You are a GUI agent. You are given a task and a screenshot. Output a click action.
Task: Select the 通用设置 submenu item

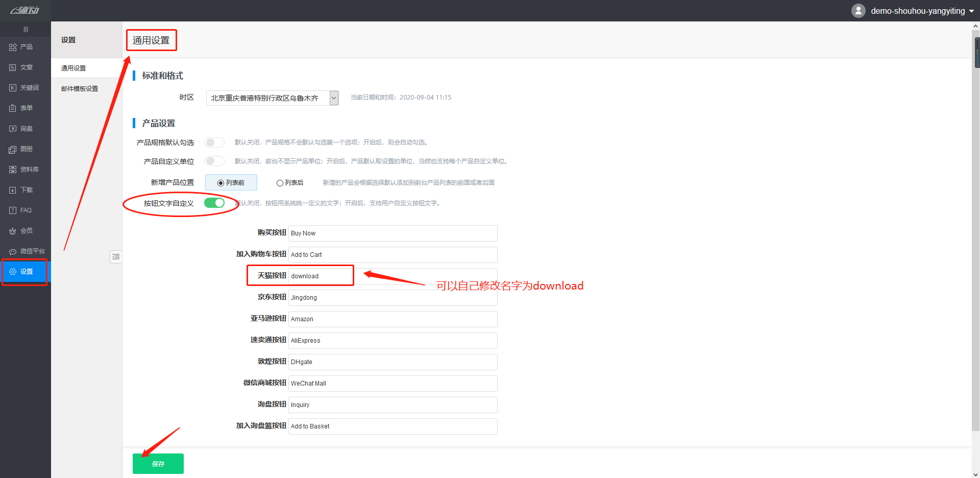click(73, 68)
